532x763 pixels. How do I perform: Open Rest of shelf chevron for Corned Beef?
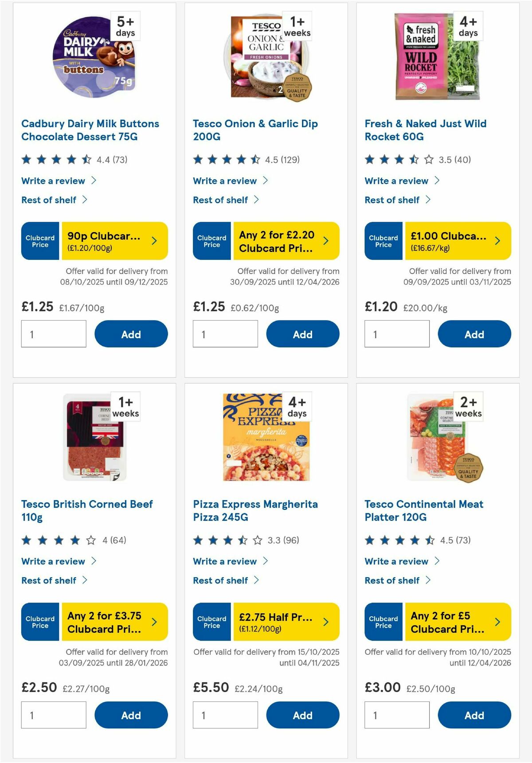86,579
